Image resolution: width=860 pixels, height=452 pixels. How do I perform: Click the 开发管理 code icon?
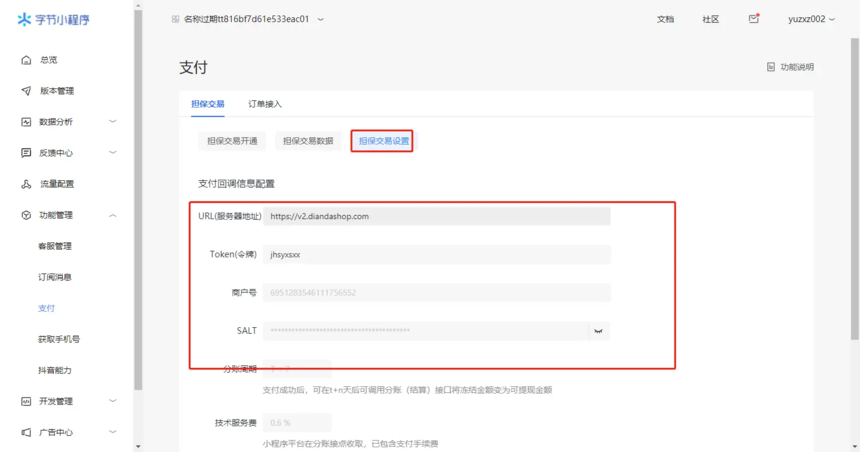[x=26, y=401]
